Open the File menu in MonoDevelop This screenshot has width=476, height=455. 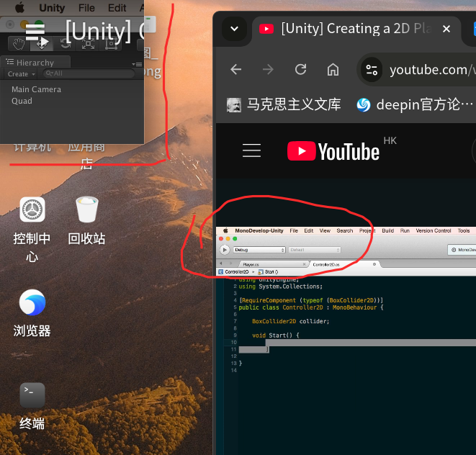tap(294, 230)
